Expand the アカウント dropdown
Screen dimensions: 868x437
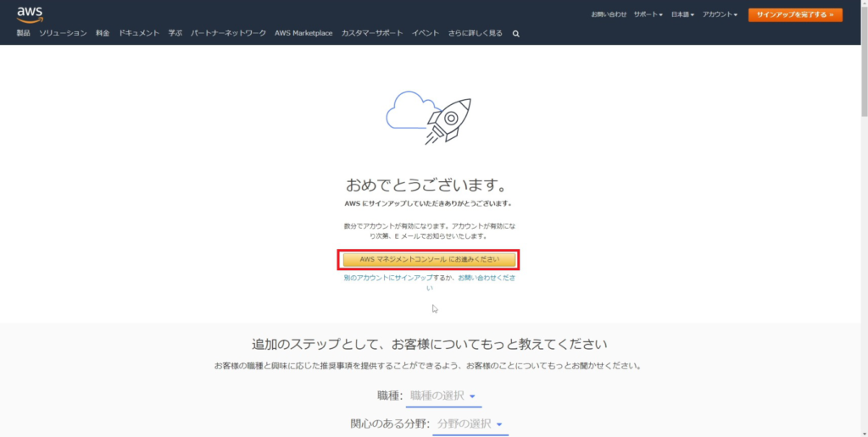coord(720,15)
